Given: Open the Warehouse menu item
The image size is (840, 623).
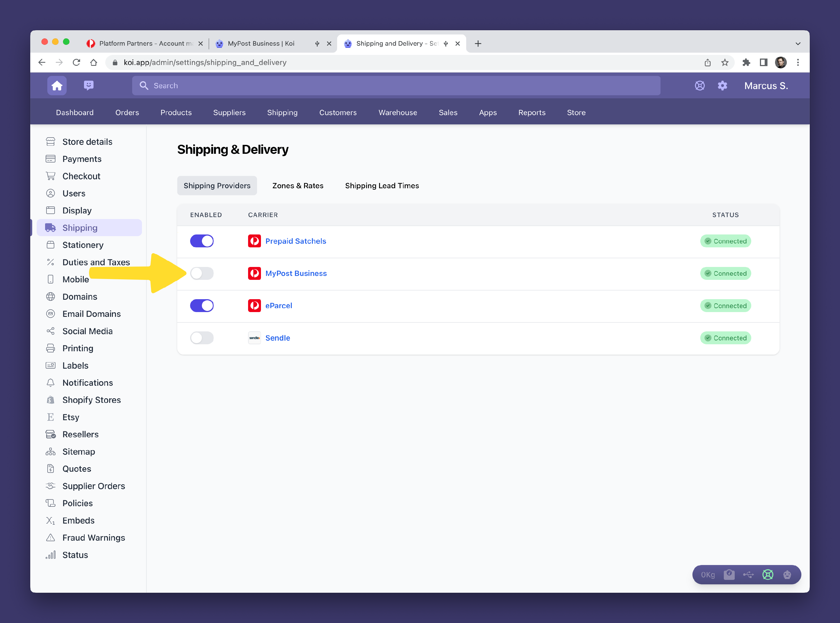Looking at the screenshot, I should coord(398,112).
